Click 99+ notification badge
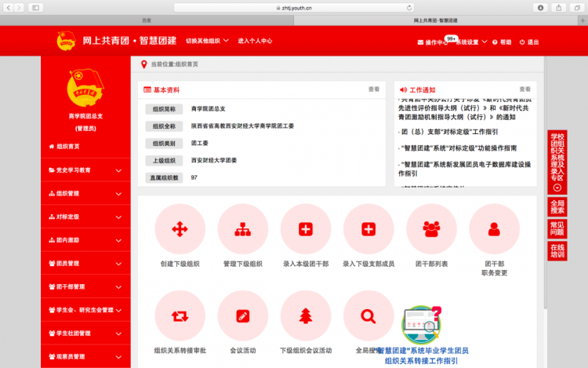Viewport: 588px width, 368px height. pyautogui.click(x=451, y=38)
